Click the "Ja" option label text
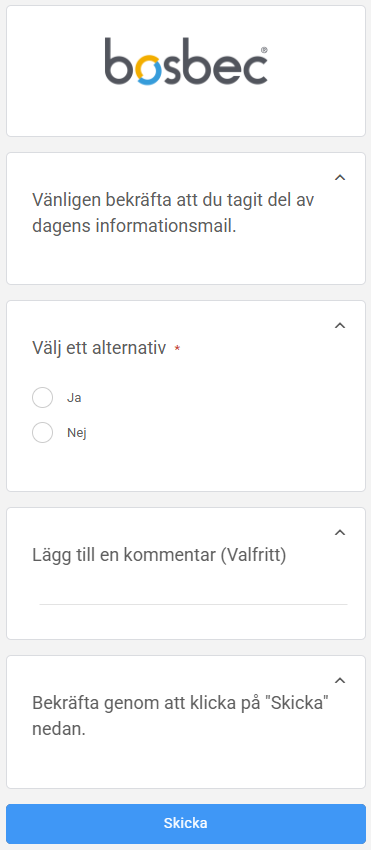 [74, 397]
